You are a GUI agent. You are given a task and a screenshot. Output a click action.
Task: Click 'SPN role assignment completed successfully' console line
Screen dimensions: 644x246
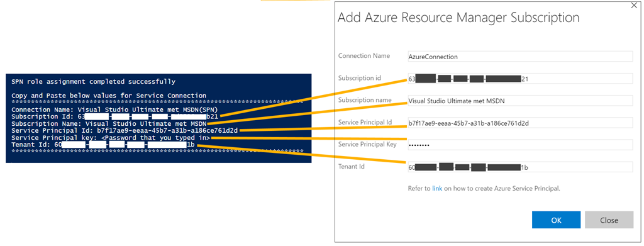(93, 82)
